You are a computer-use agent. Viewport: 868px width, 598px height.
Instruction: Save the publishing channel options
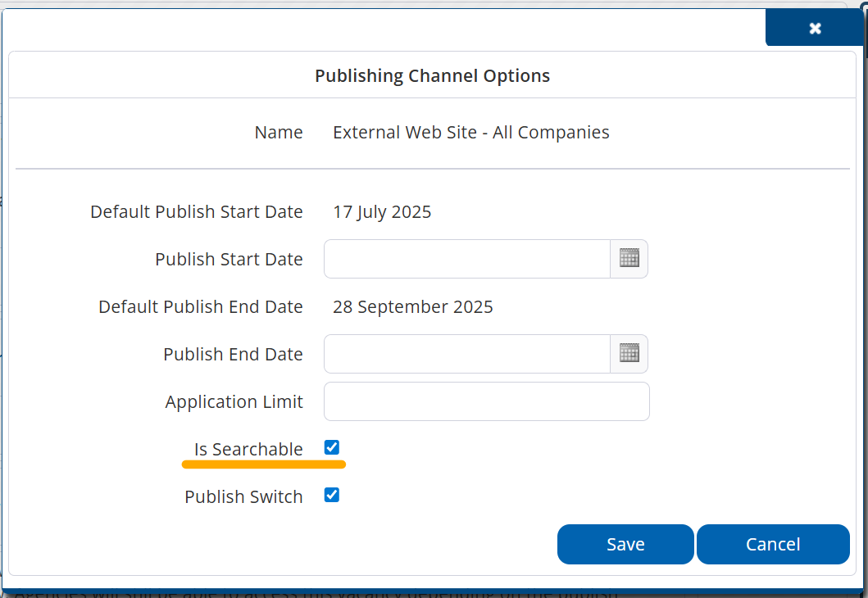tap(625, 545)
